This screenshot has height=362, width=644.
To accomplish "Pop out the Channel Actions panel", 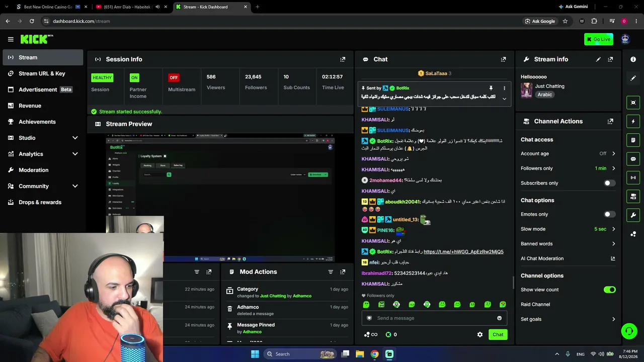I will tap(610, 121).
